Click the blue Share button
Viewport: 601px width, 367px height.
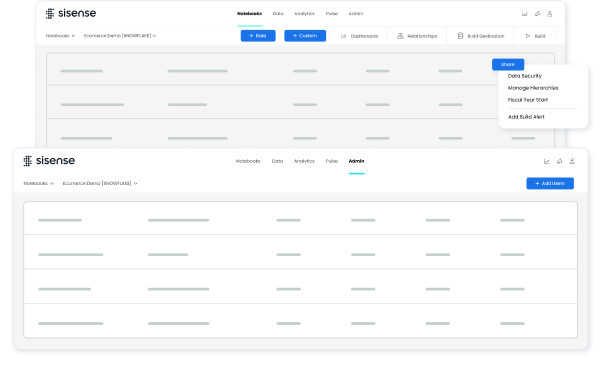[508, 64]
